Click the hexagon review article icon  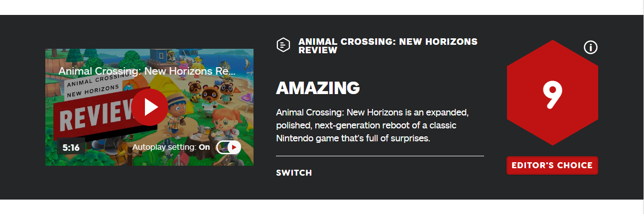tap(283, 45)
